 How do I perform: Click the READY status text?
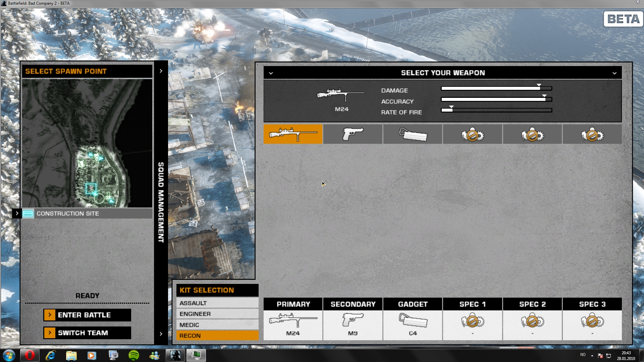coord(87,296)
